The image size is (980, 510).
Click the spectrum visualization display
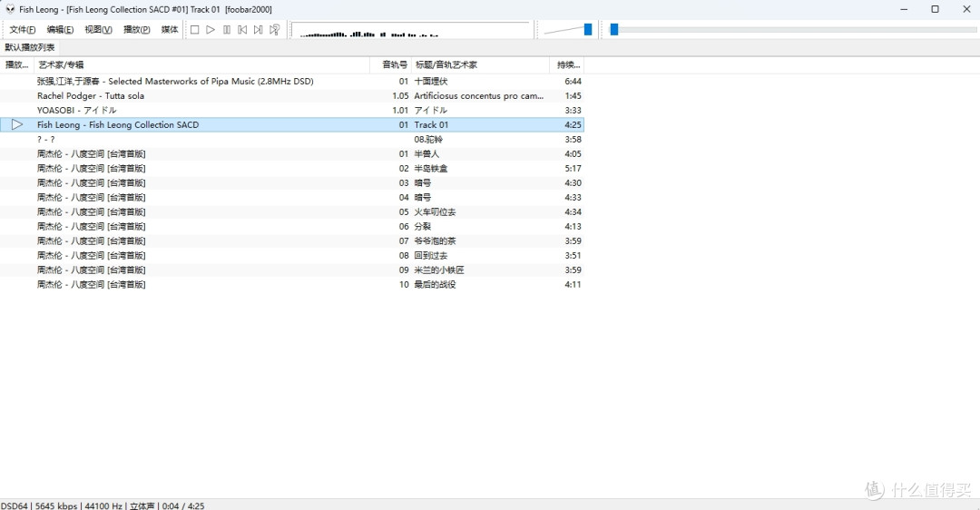tap(411, 30)
